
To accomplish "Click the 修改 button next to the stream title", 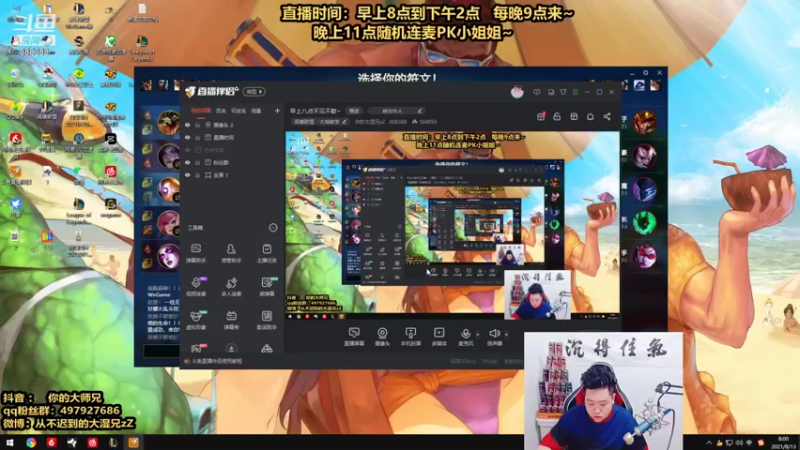I will coord(354,111).
